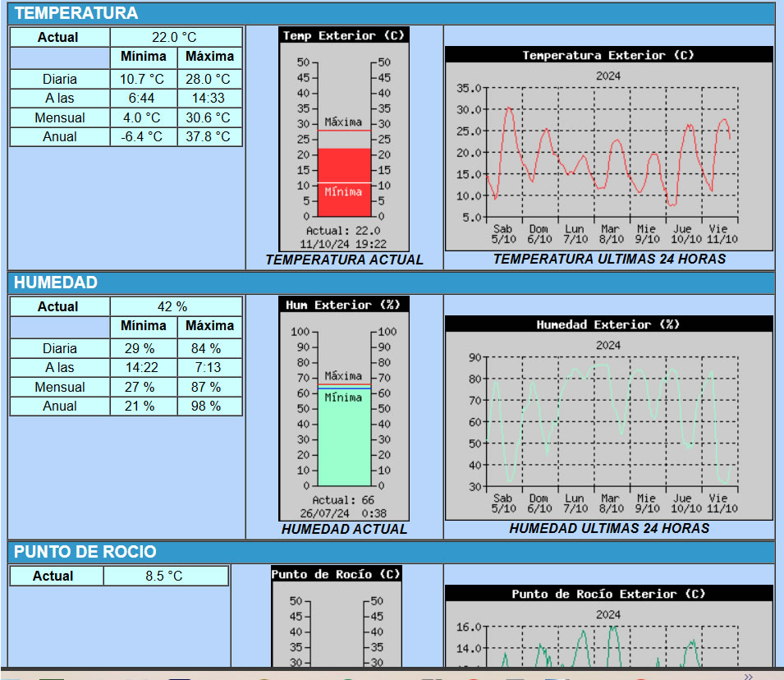
Task: Open the Punto de Rocío Exterior chart
Action: pyautogui.click(x=609, y=626)
